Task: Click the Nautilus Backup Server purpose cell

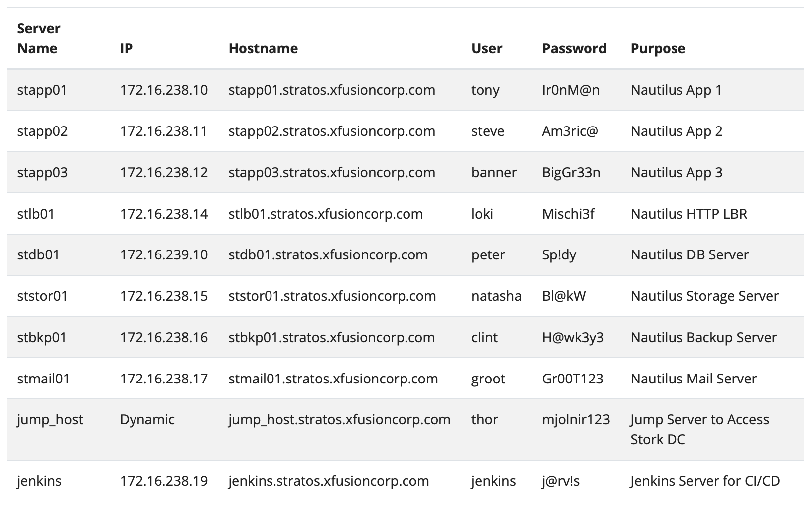Action: coord(703,338)
